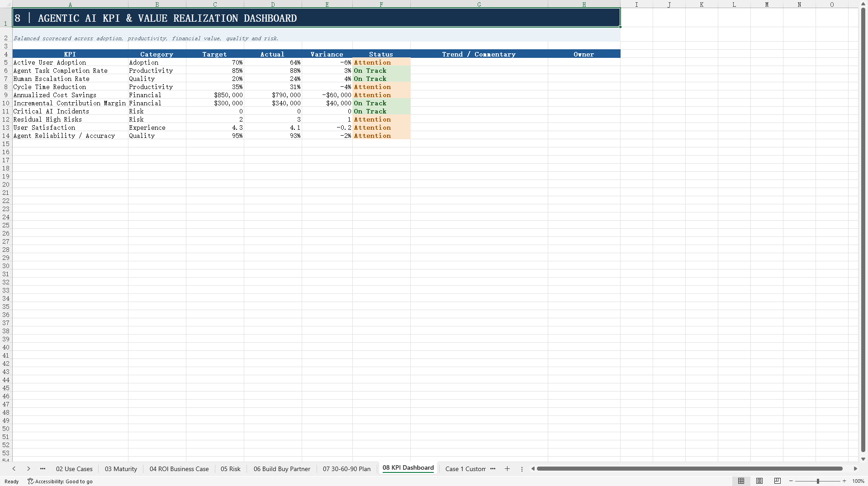Image resolution: width=868 pixels, height=486 pixels.
Task: Click the horizontal scrollbar thumb
Action: click(689, 469)
